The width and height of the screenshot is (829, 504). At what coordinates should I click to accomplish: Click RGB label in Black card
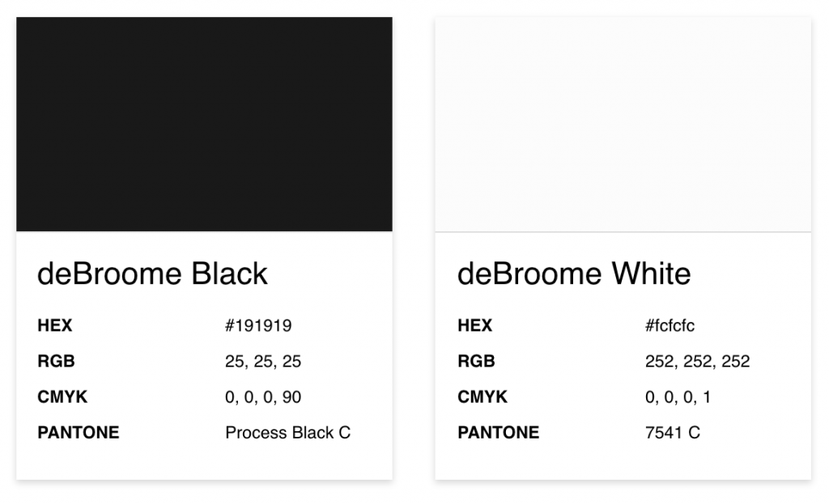point(56,362)
